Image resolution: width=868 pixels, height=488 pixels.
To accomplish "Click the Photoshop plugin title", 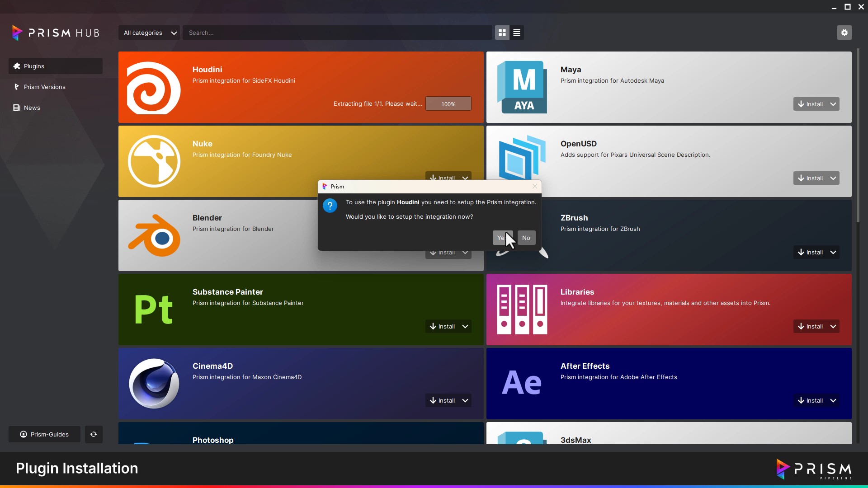I will (x=213, y=440).
